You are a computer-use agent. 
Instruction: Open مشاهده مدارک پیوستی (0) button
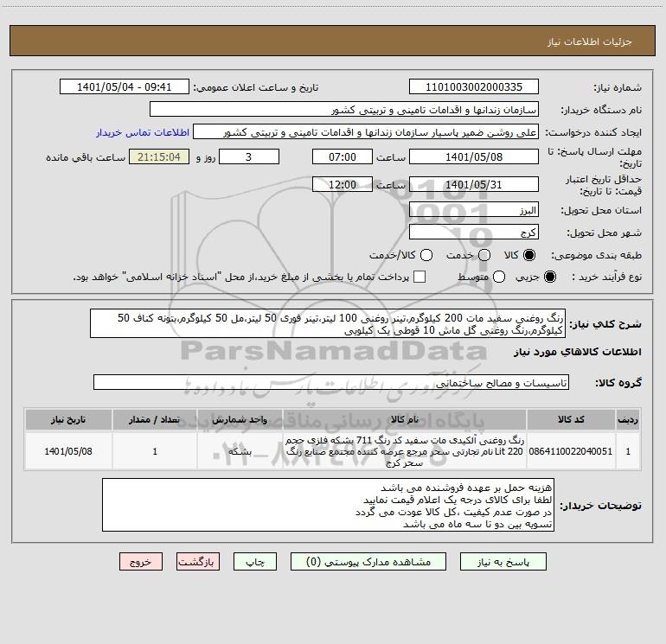coord(368,562)
